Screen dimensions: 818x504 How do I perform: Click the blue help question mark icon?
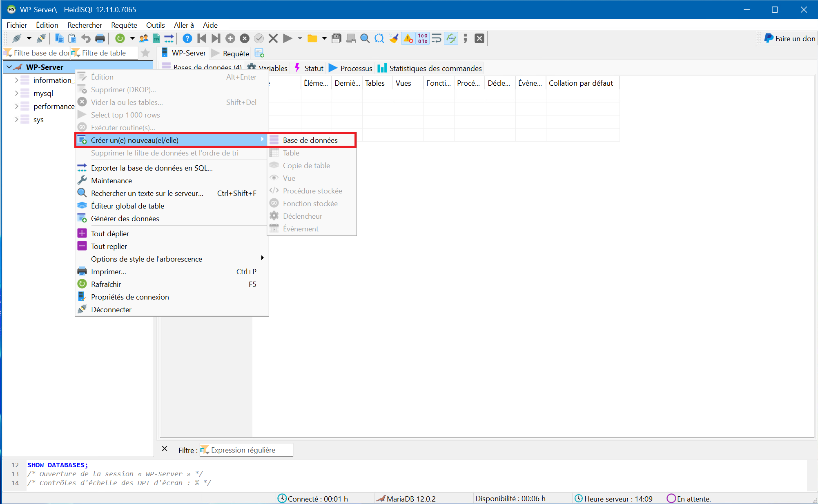[187, 38]
